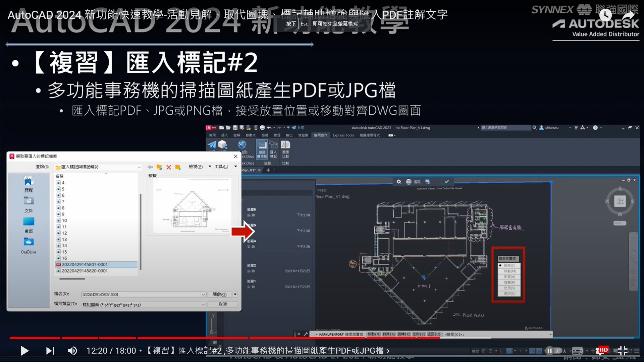Skip to next video with the Next button
The image size is (644, 362).
tap(50, 351)
